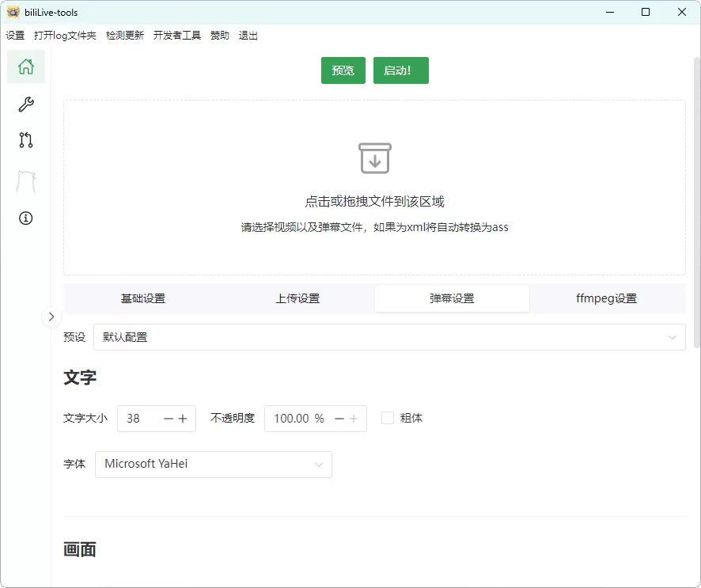
Task: Open the 预设 preset dropdown showing 默认配置
Action: pos(388,336)
